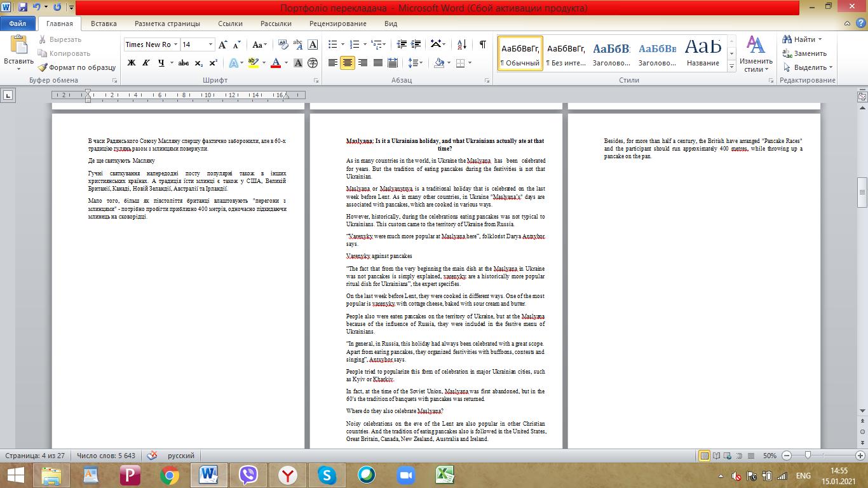868x488 pixels.
Task: Align paragraph text right
Action: [362, 63]
